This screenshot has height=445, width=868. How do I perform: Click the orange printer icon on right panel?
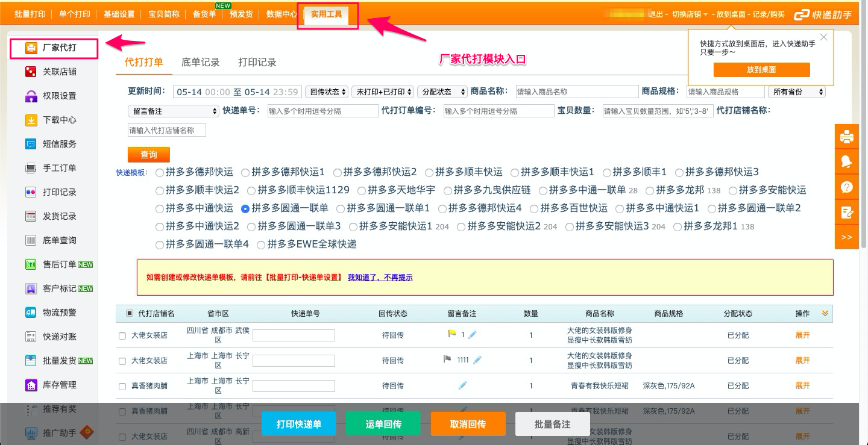847,137
